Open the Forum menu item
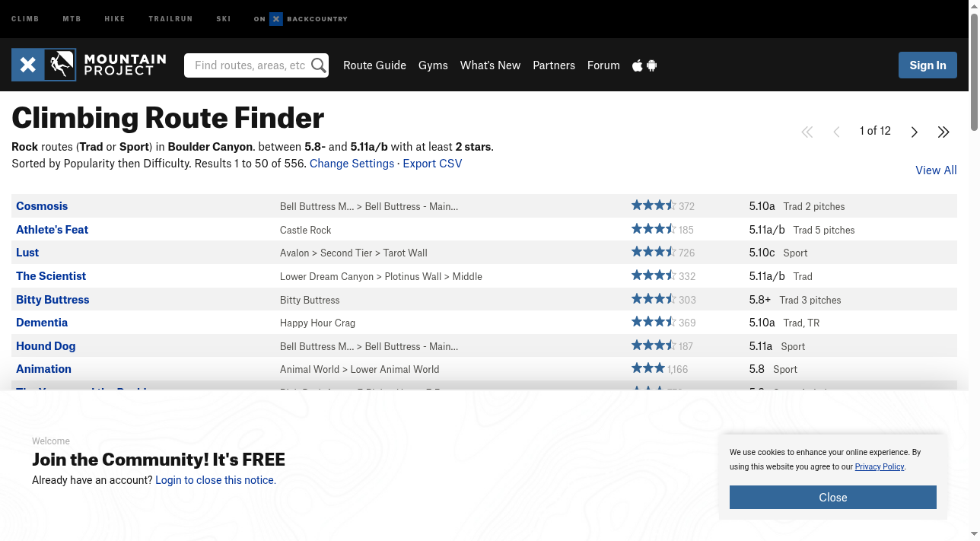 (603, 65)
